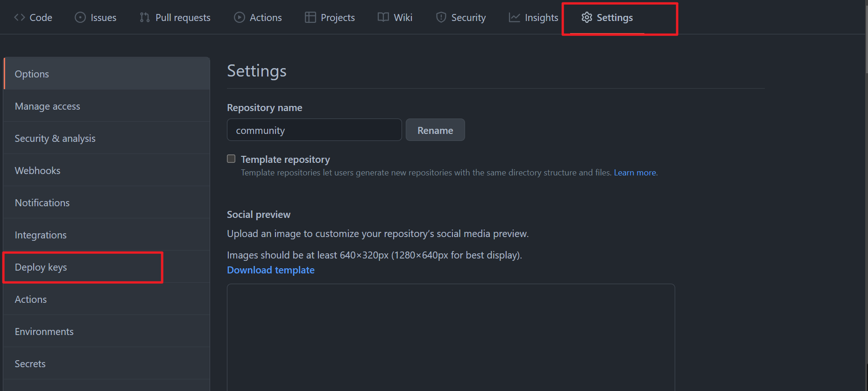
Task: Click the Issues circle icon
Action: click(80, 17)
